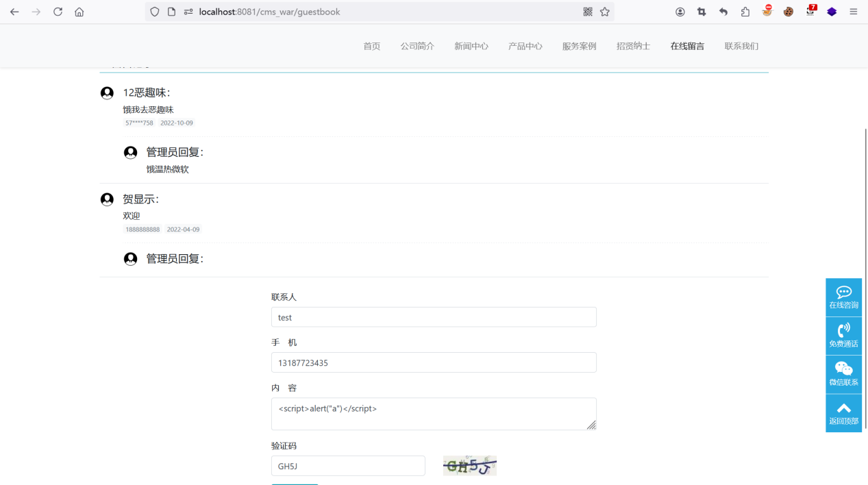Click the page vertical scrollbar

click(865, 278)
